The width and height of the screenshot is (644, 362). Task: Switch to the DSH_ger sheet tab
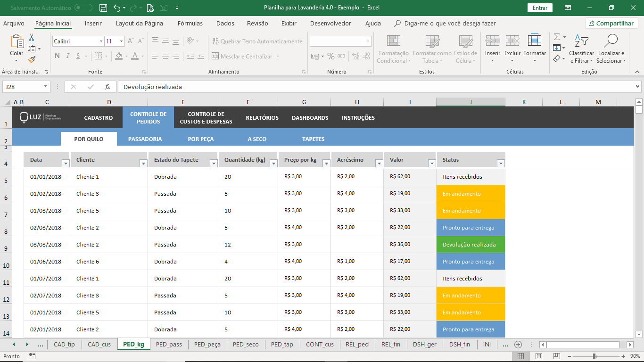tap(424, 345)
